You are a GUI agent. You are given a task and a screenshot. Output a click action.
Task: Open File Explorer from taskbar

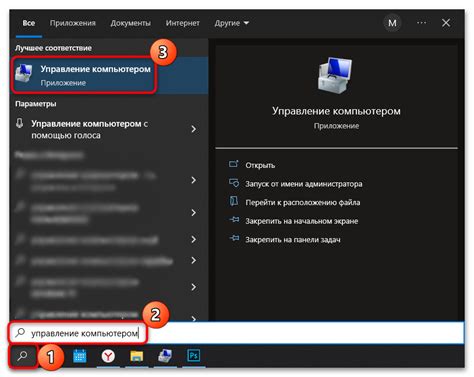(136, 356)
